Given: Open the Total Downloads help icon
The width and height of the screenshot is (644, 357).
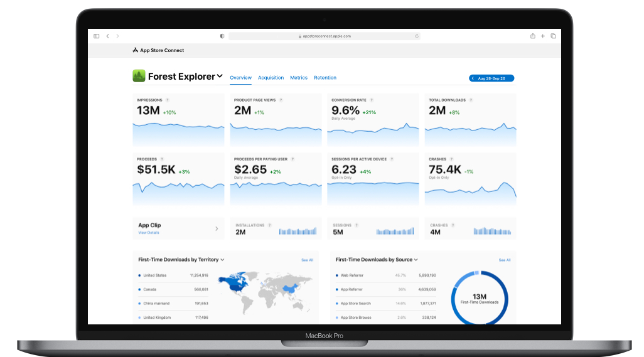Looking at the screenshot, I should coord(471,100).
